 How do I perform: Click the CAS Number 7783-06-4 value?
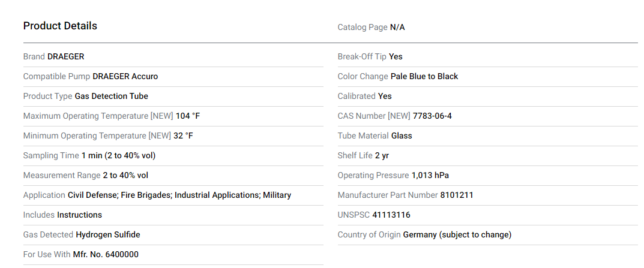pyautogui.click(x=432, y=116)
